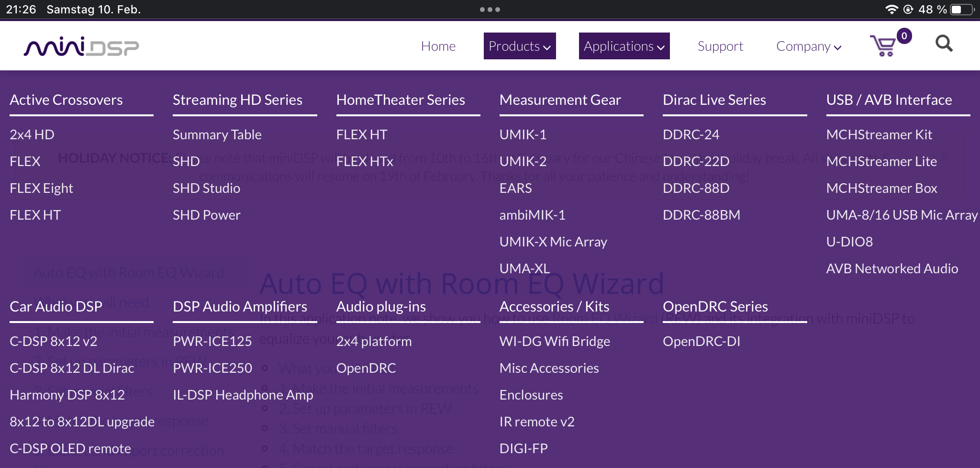
Task: Open the shopping cart icon
Action: click(883, 46)
